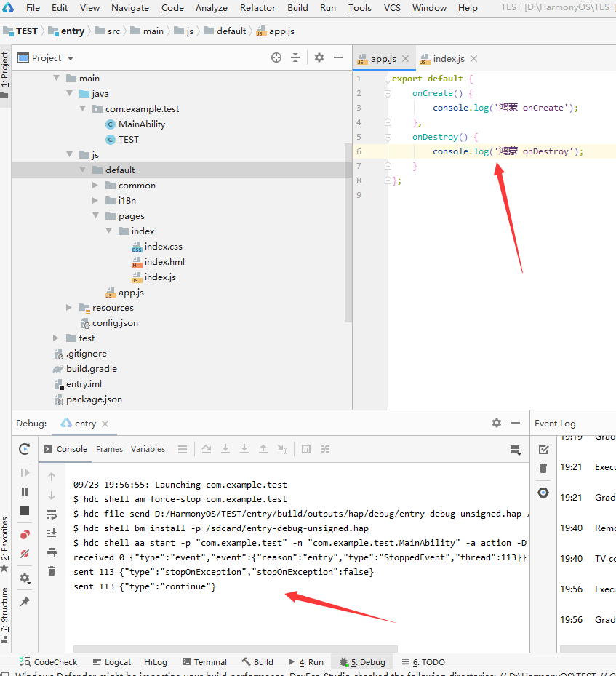The width and height of the screenshot is (616, 676).
Task: Click Force Step Into debugger icon
Action: [244, 449]
